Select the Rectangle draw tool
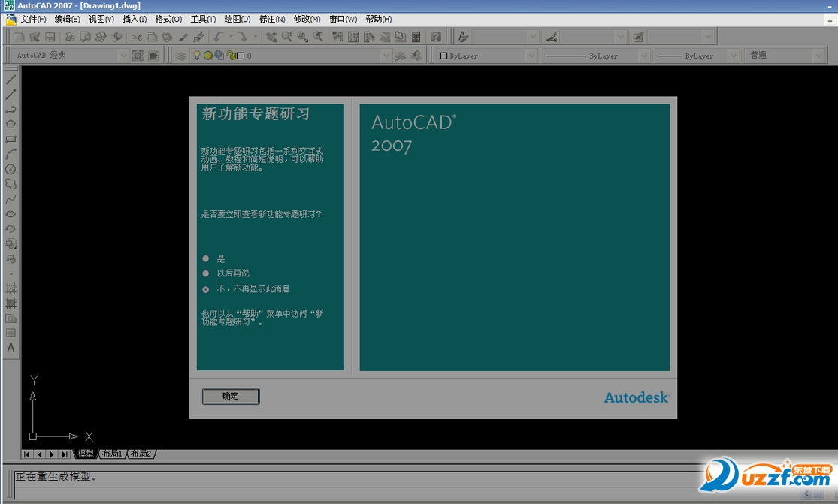Viewport: 838px width, 504px height. point(11,140)
